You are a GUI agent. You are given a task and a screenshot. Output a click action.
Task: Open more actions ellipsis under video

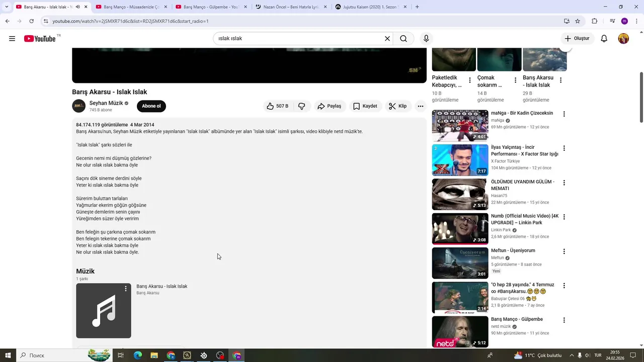pyautogui.click(x=421, y=106)
